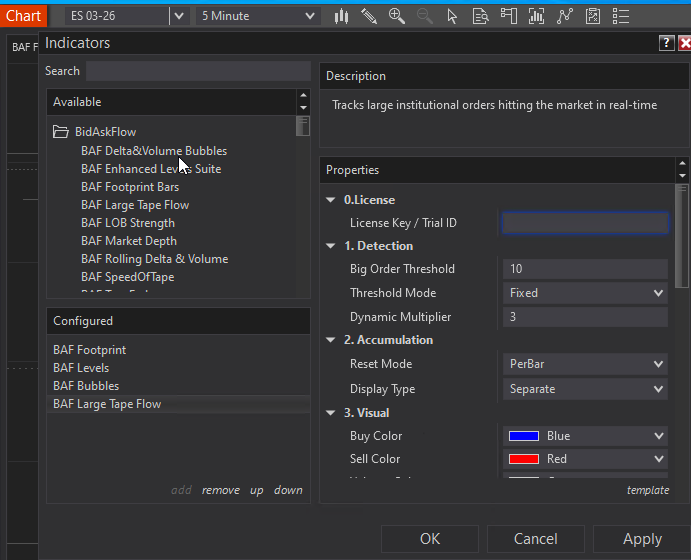This screenshot has height=560, width=691.
Task: Open the bar type candlestick icon
Action: coord(341,16)
